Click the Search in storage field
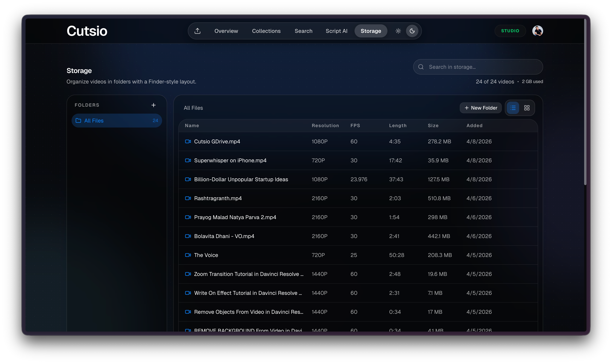The image size is (612, 364). coord(481,67)
